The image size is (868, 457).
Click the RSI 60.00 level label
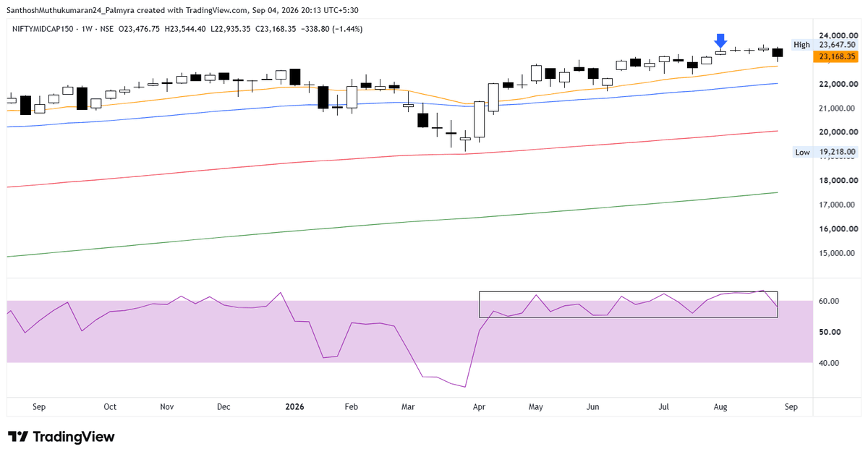(x=828, y=301)
